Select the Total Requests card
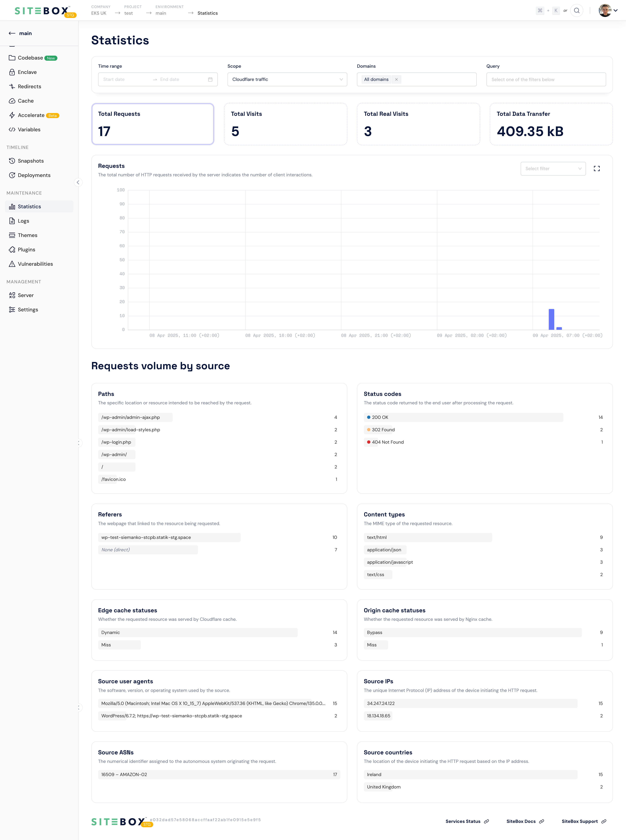Screen dimensions: 626x840 point(153,124)
